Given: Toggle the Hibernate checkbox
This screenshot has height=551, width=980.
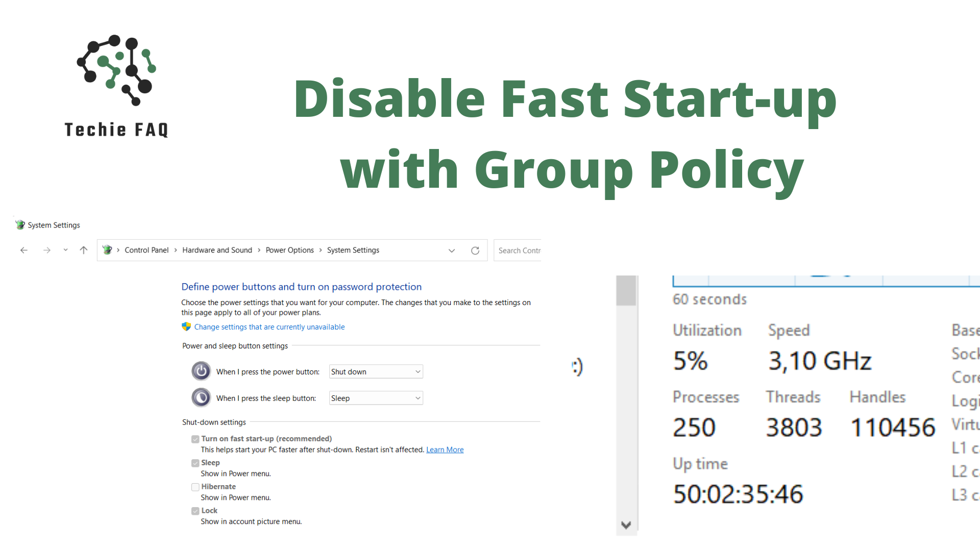Looking at the screenshot, I should [195, 487].
